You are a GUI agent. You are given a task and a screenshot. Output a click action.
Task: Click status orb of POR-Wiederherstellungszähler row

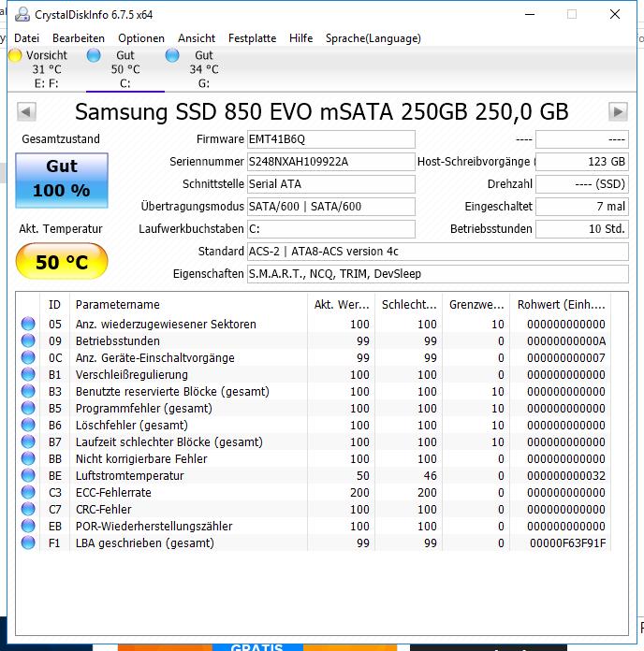pyautogui.click(x=28, y=526)
